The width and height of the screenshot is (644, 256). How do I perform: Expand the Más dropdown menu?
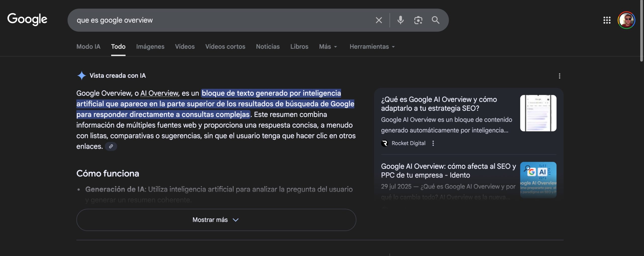328,47
